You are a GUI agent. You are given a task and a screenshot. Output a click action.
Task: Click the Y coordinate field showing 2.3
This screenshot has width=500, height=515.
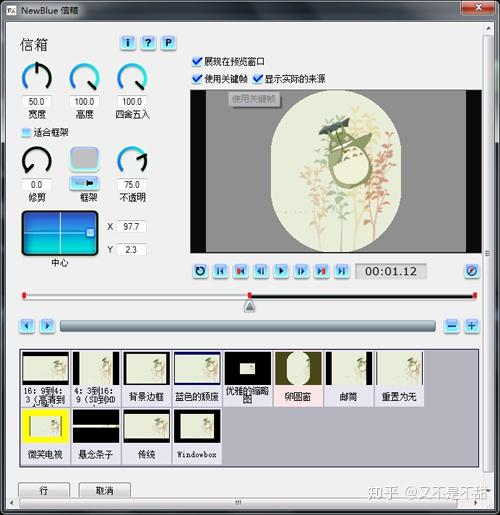point(131,249)
